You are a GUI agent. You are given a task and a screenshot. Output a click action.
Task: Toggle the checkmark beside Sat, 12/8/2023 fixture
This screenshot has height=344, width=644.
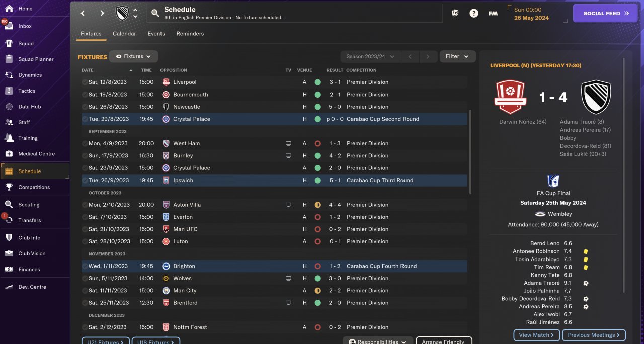[x=85, y=82]
